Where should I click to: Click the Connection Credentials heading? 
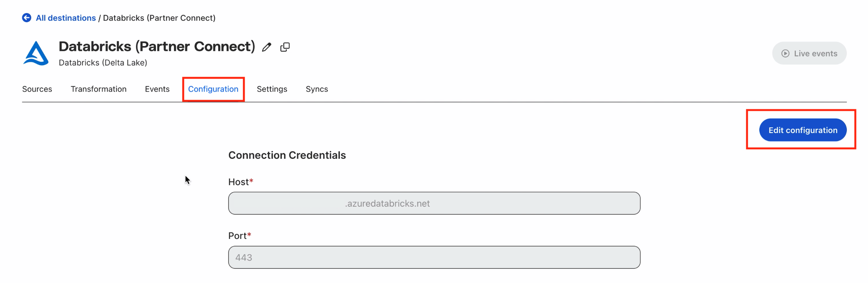coord(287,155)
